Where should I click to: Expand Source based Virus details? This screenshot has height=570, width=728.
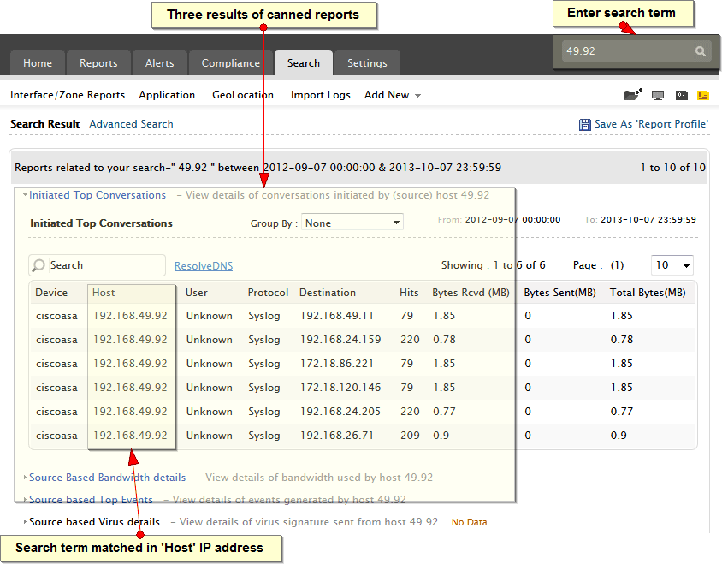[94, 522]
